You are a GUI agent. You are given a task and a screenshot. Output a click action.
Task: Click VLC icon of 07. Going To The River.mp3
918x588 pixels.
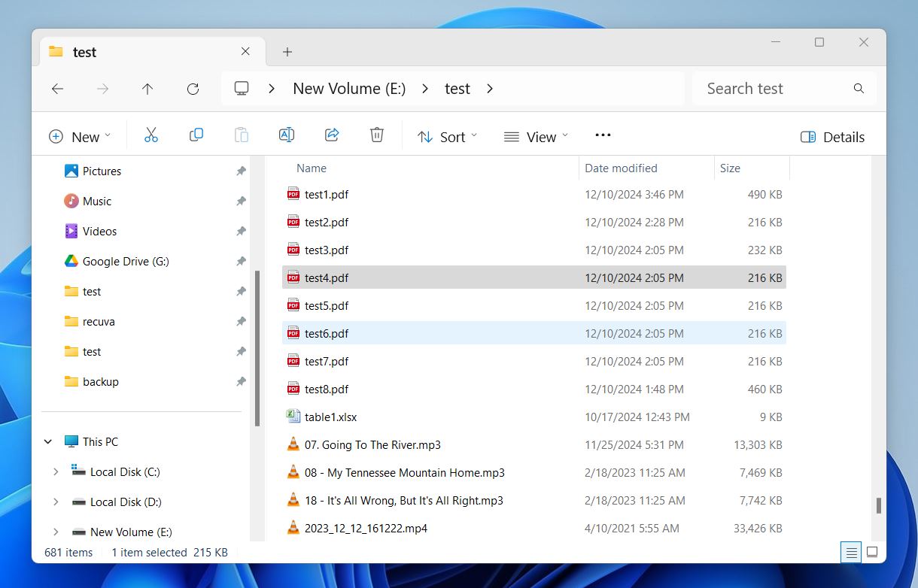tap(293, 444)
